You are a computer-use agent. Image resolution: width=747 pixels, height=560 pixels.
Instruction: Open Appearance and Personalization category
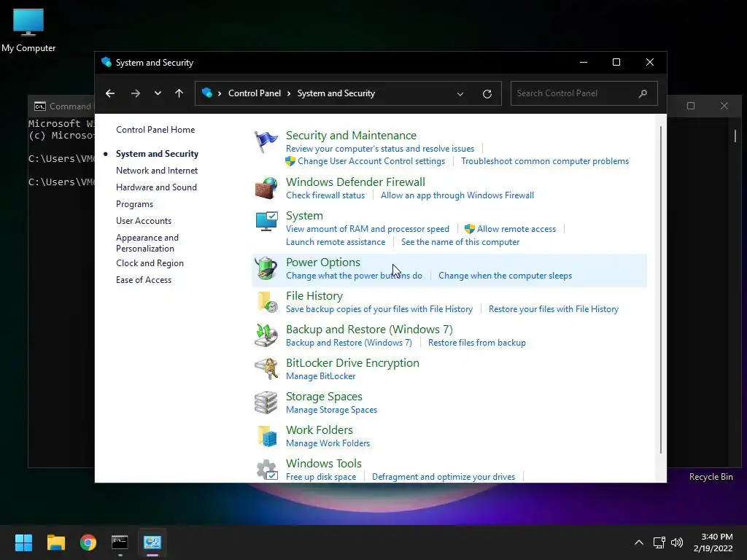[x=147, y=243]
